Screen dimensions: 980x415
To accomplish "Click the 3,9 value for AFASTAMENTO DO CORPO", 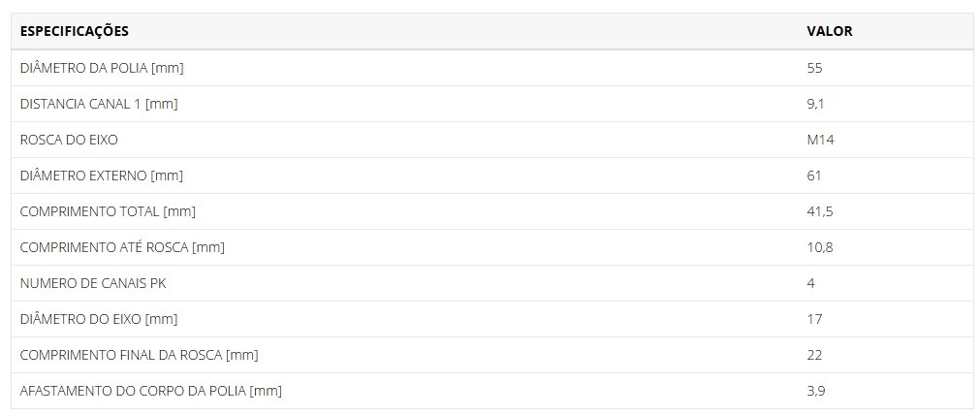I will point(815,392).
